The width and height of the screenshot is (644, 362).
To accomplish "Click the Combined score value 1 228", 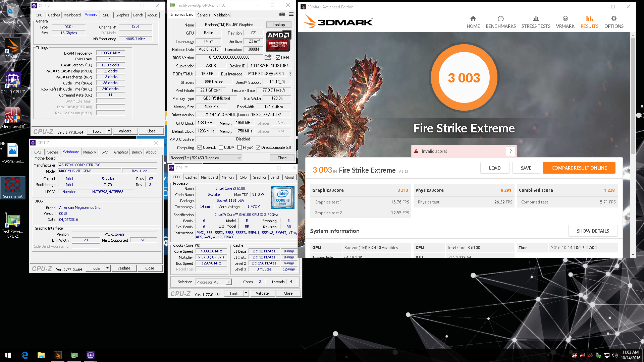I will (x=609, y=190).
